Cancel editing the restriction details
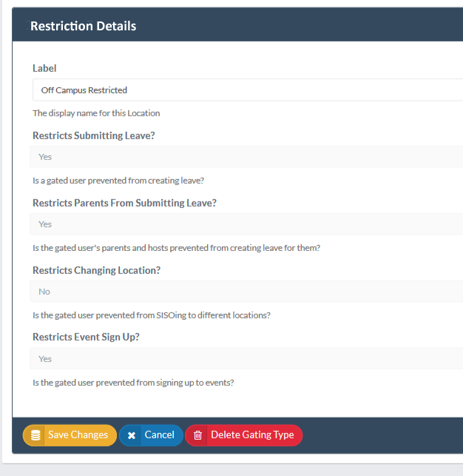The image size is (463, 476). point(151,435)
